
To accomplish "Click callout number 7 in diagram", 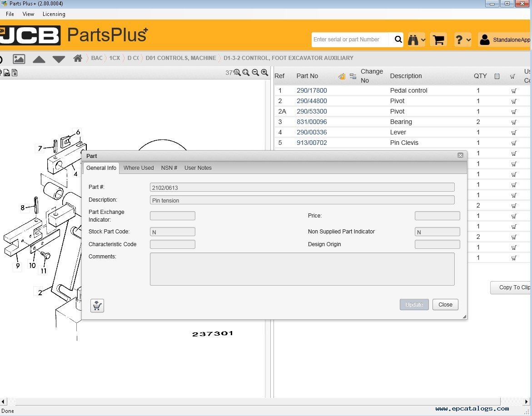I will point(40,148).
